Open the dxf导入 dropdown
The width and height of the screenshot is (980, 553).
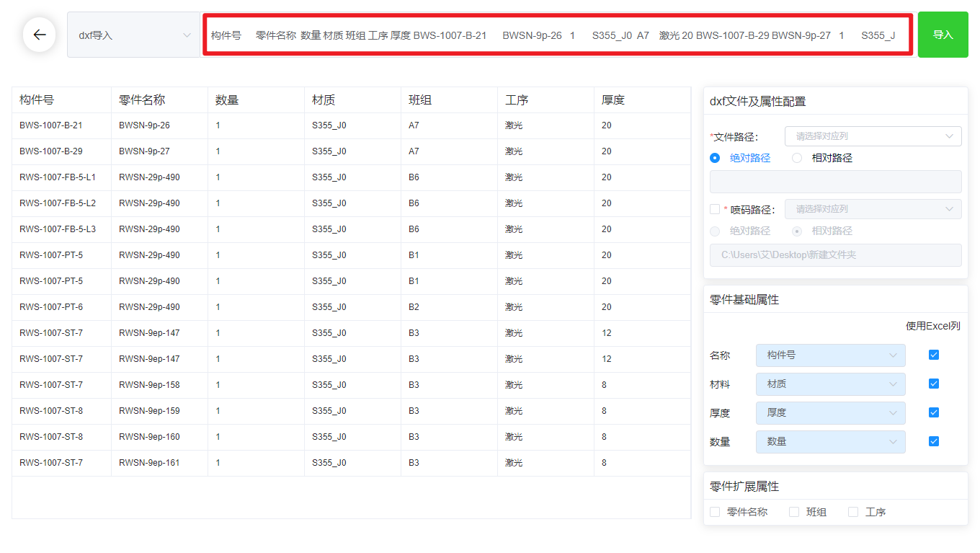tap(133, 35)
